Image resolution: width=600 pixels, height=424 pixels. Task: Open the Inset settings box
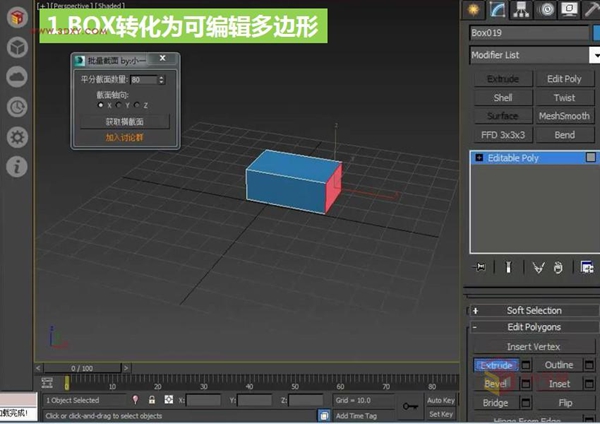[x=589, y=384]
